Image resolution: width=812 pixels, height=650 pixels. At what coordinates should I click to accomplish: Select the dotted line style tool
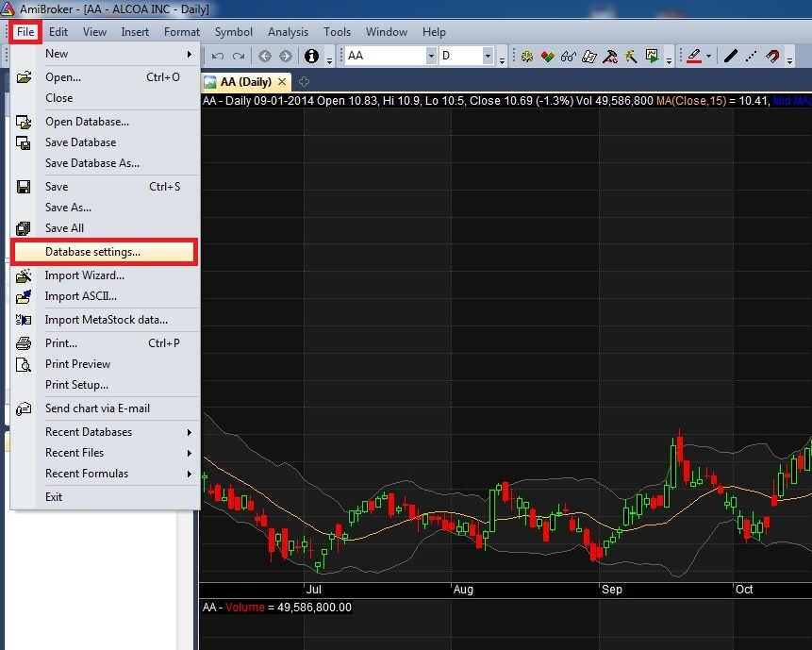tap(751, 56)
